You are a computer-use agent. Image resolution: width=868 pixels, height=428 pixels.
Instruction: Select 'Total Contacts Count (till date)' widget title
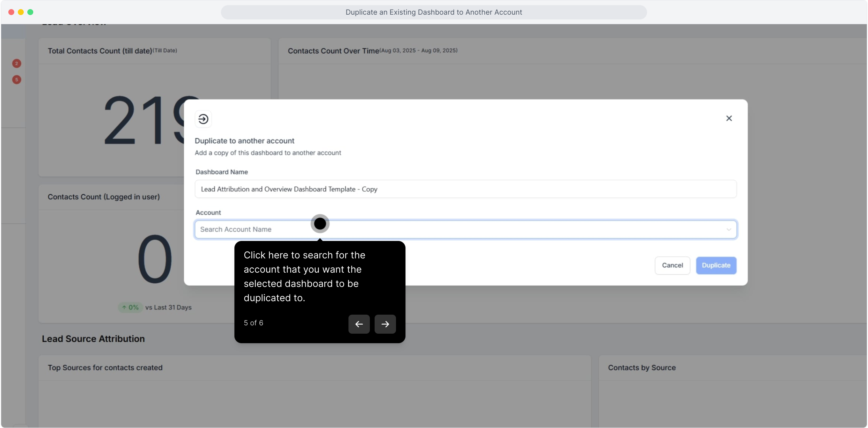100,51
